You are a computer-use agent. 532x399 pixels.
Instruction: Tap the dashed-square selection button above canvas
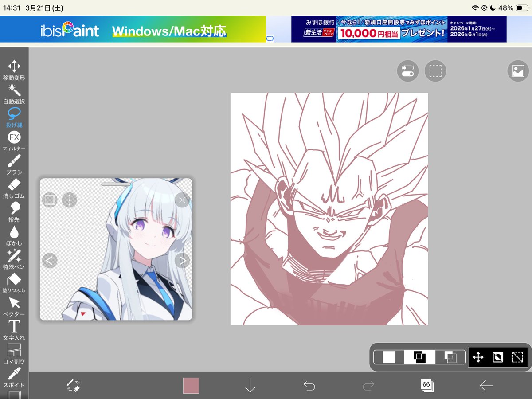[435, 71]
